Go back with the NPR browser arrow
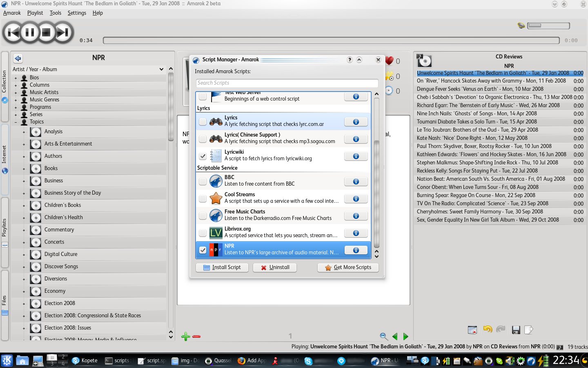 18,58
